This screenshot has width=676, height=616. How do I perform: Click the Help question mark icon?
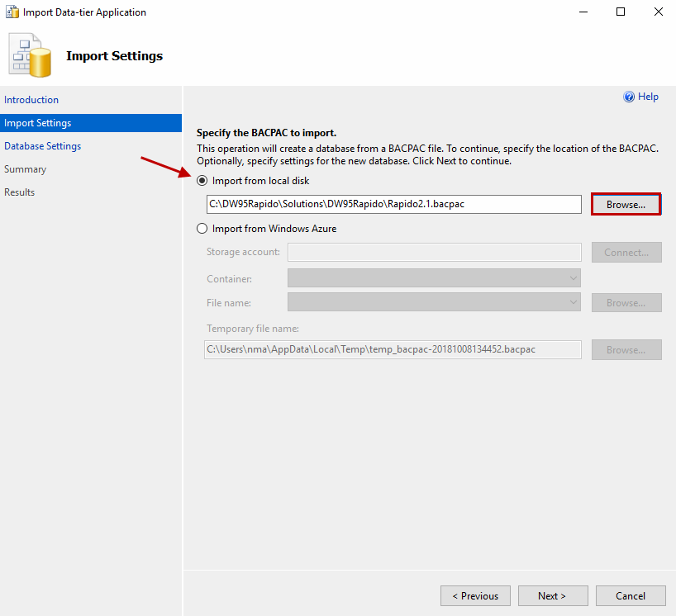(x=629, y=97)
